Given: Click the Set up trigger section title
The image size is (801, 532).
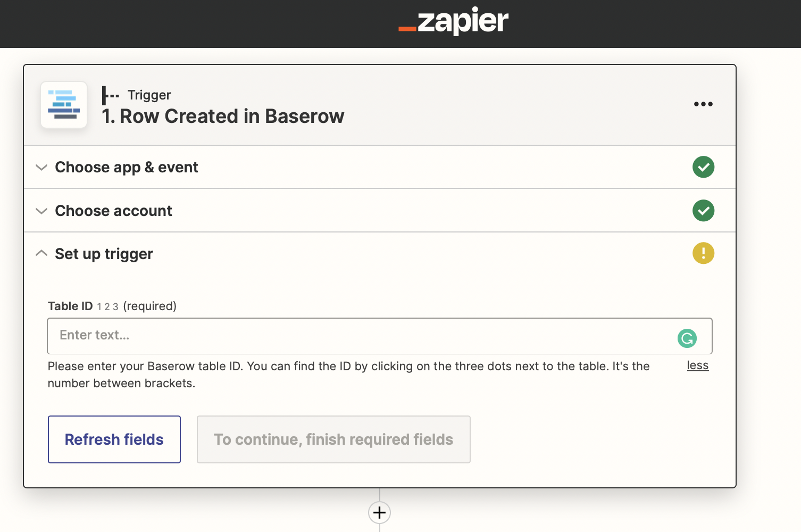Looking at the screenshot, I should click(104, 254).
